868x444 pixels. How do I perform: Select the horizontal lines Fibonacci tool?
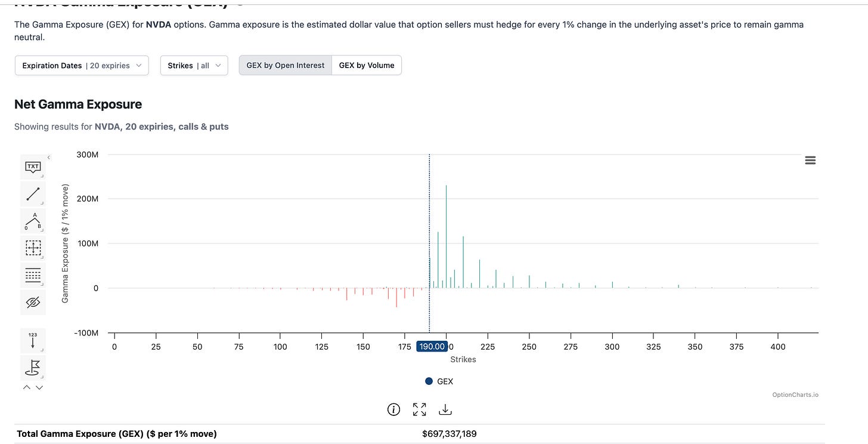point(33,275)
